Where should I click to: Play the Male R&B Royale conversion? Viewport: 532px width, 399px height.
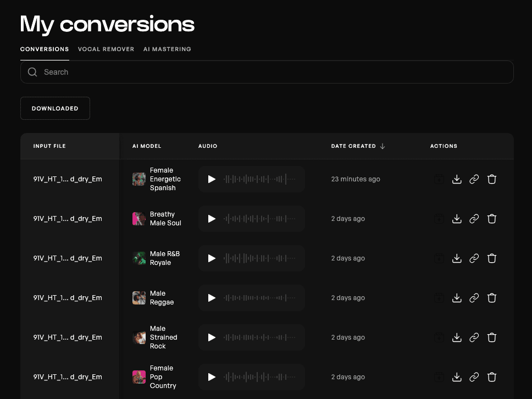212,258
